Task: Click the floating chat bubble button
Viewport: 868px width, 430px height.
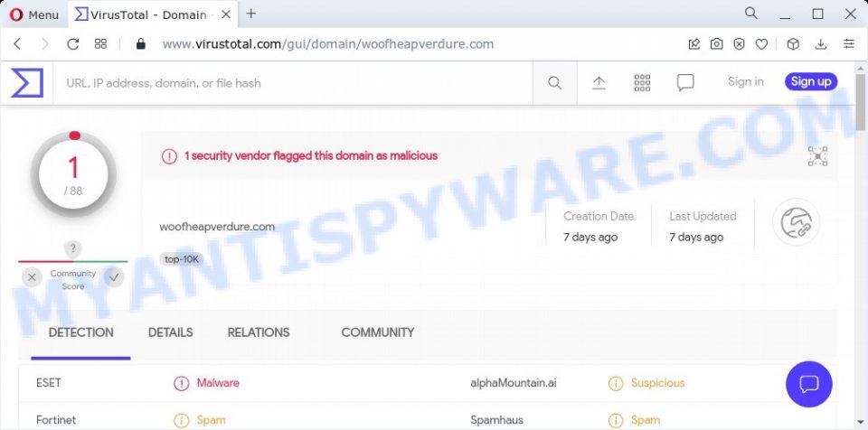Action: pos(808,384)
